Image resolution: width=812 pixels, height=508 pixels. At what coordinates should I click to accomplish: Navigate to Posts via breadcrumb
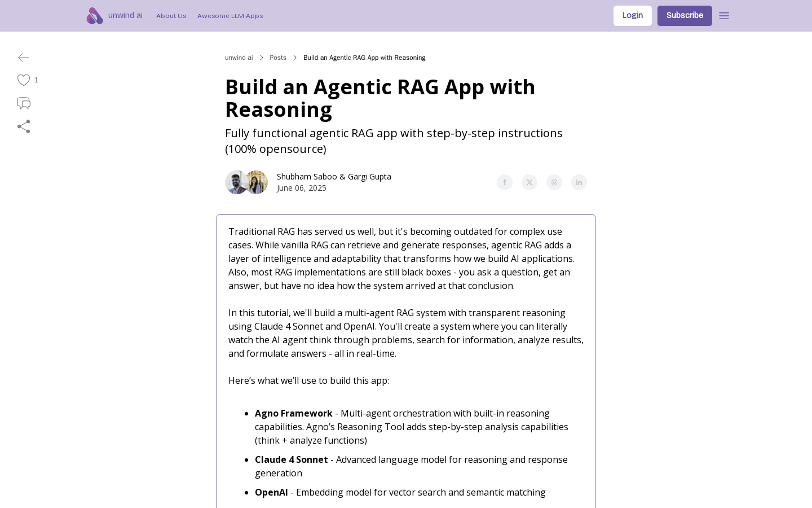(278, 58)
